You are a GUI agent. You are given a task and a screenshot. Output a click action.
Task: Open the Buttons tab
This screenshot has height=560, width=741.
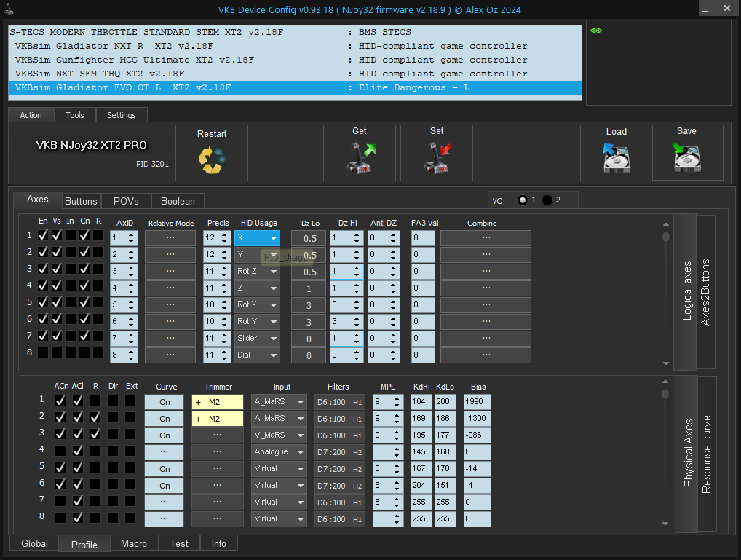click(81, 201)
